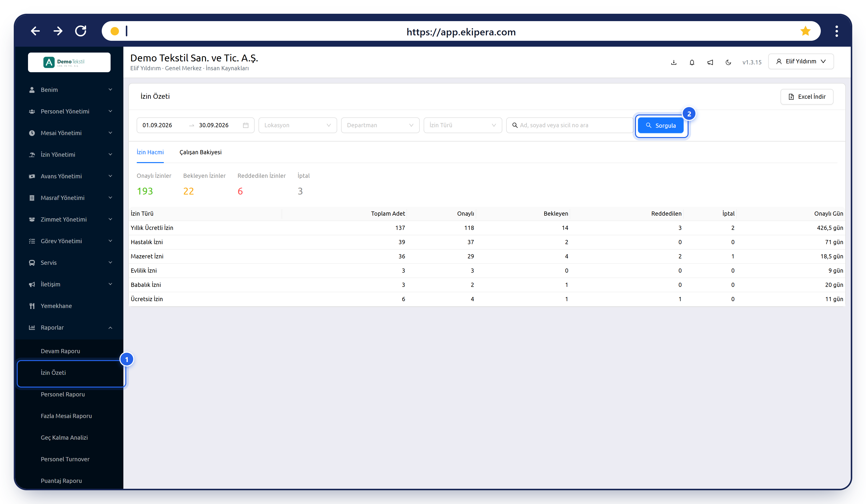
Task: Click the Yıllık Ücretli İzin row
Action: pos(487,228)
